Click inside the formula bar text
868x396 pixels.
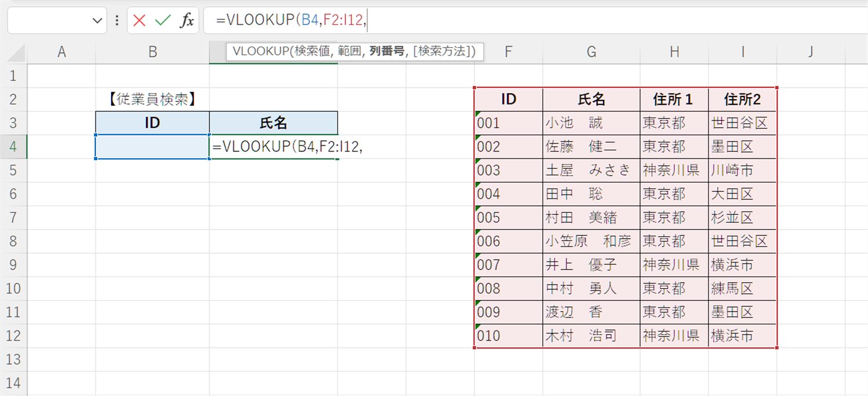(521, 21)
